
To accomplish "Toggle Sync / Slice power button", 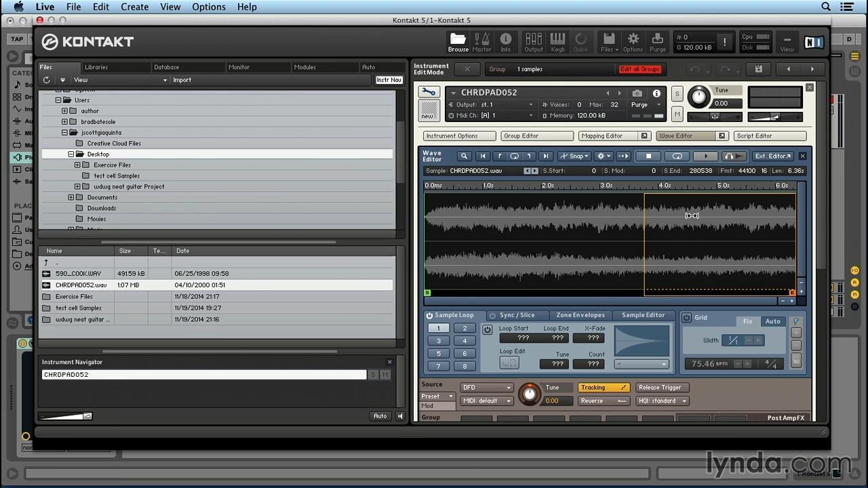I will [492, 315].
